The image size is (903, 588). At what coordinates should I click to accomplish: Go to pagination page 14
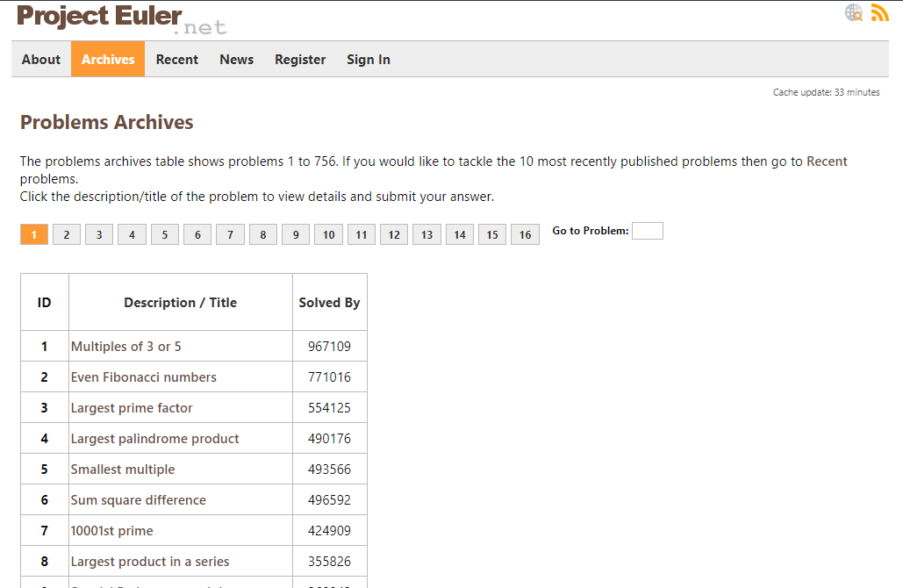460,234
